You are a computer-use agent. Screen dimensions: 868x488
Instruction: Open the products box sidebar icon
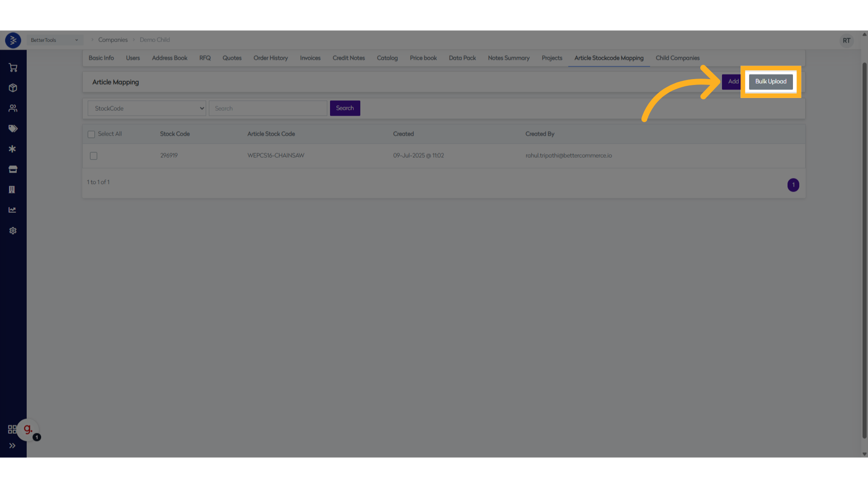[13, 88]
